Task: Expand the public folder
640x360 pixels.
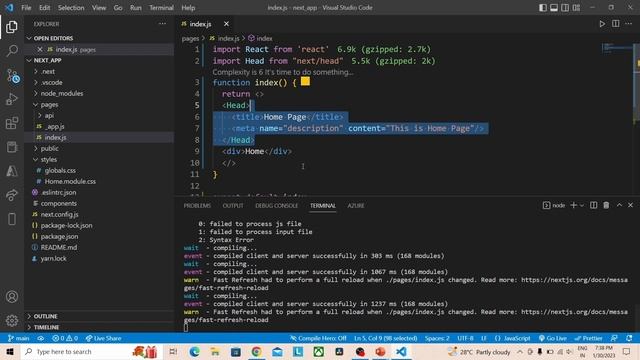Action: pyautogui.click(x=49, y=149)
